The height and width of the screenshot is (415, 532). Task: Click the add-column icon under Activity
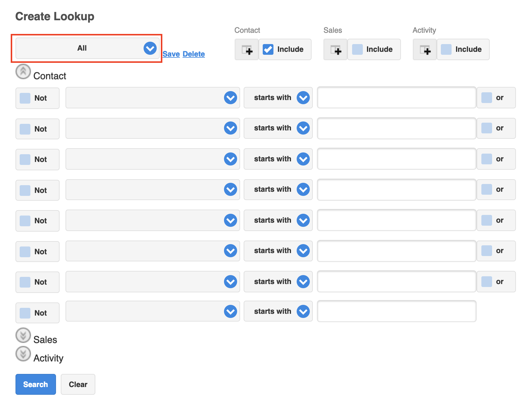coord(425,49)
